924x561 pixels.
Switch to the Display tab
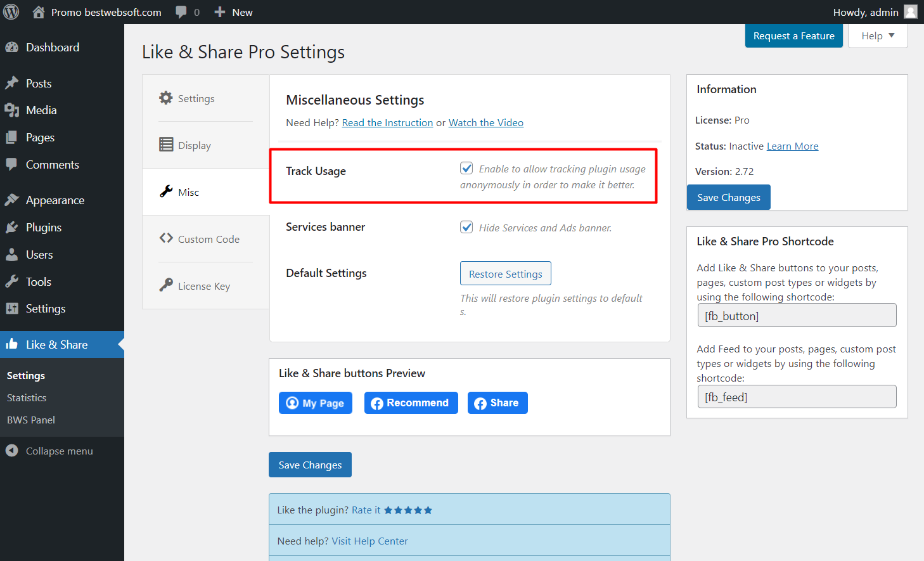(x=206, y=145)
